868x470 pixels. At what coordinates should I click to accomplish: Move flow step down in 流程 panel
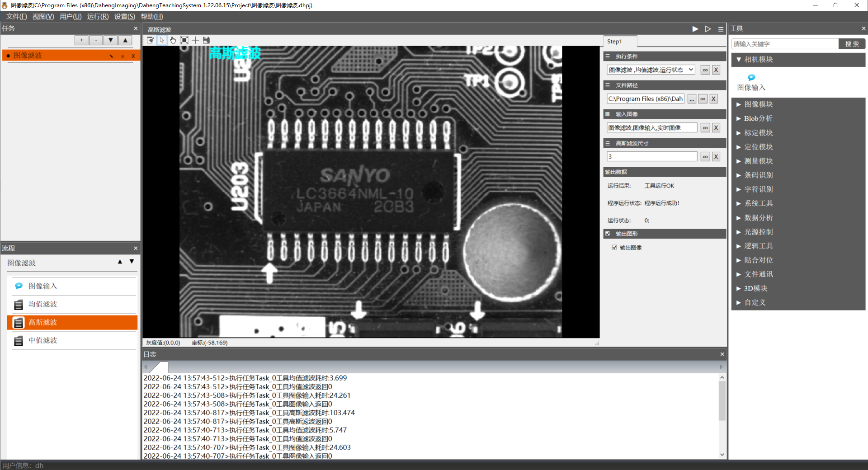132,262
